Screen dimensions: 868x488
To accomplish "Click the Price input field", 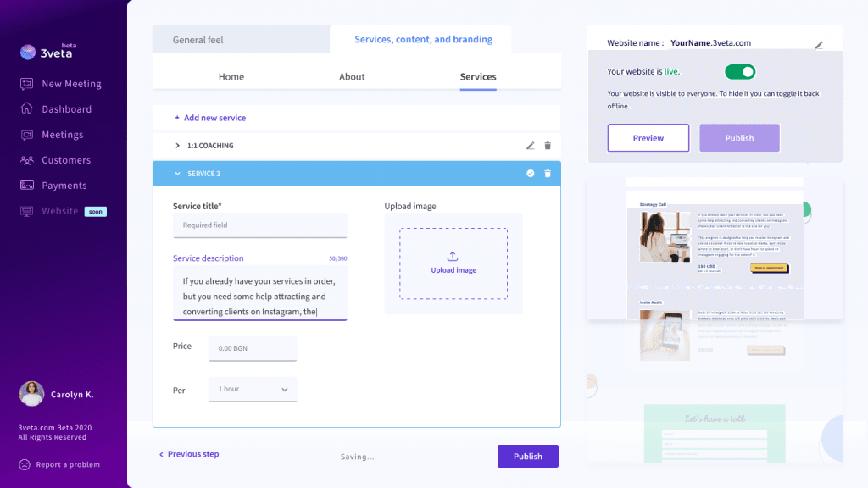I will click(253, 348).
